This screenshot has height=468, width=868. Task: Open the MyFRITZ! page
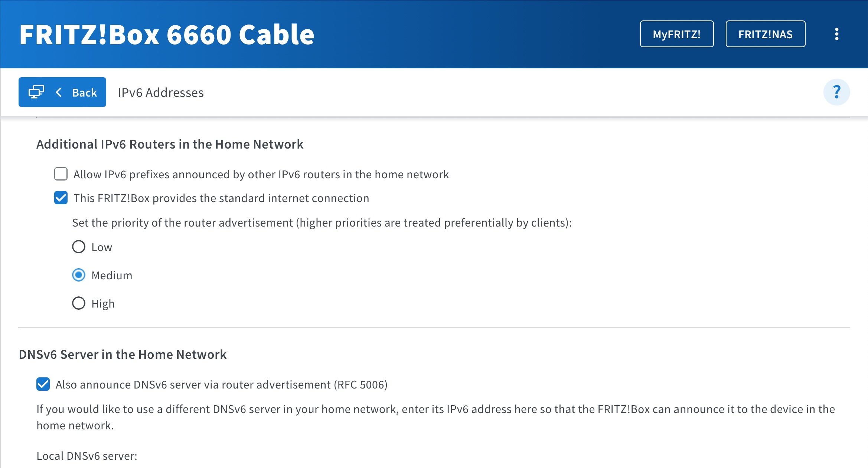click(x=676, y=34)
